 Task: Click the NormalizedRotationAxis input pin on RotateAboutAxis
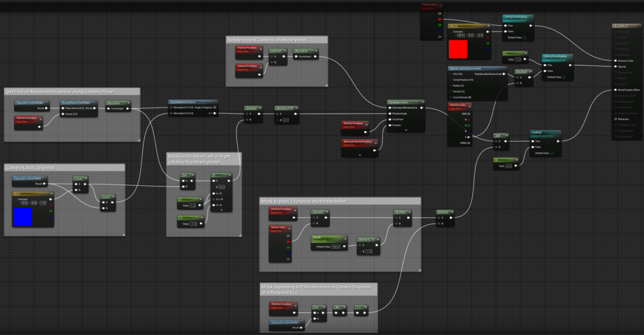tap(390, 108)
